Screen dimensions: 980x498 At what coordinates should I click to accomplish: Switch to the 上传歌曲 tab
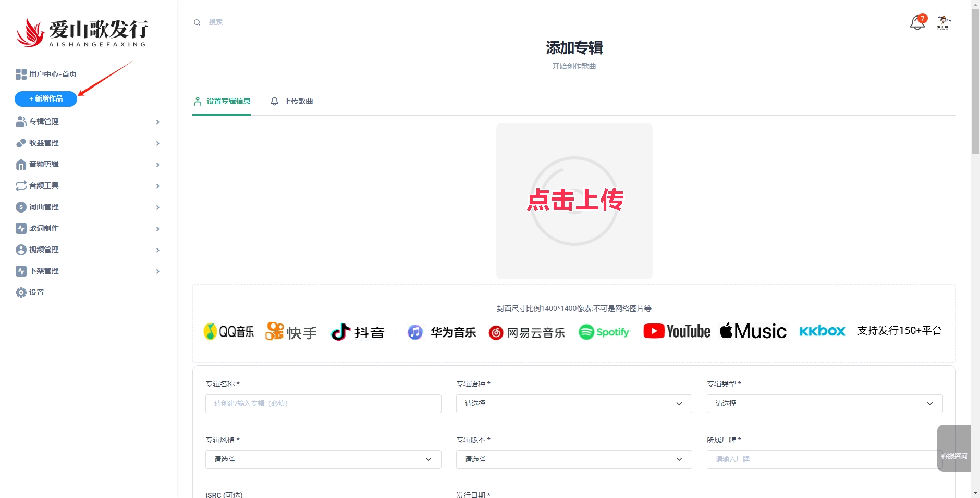292,102
